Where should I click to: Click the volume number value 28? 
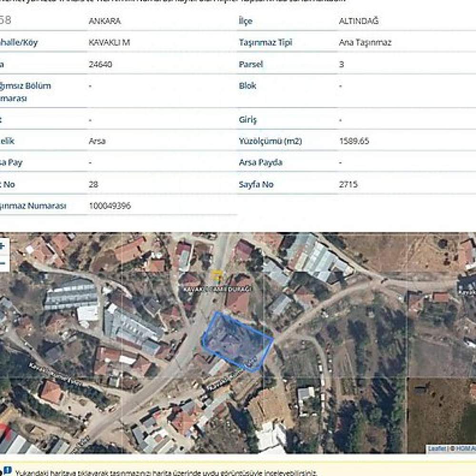93,184
